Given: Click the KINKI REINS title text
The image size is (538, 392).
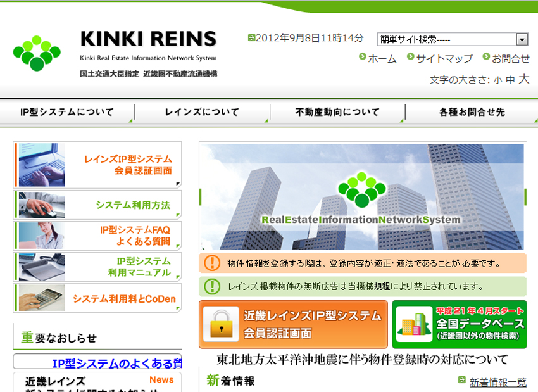Looking at the screenshot, I should pos(148,39).
